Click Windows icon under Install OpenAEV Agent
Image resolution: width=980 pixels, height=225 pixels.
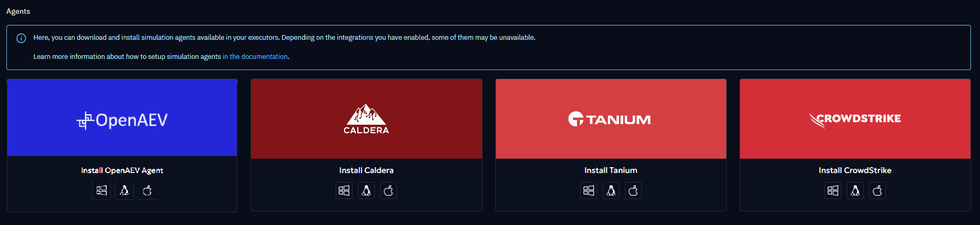101,191
